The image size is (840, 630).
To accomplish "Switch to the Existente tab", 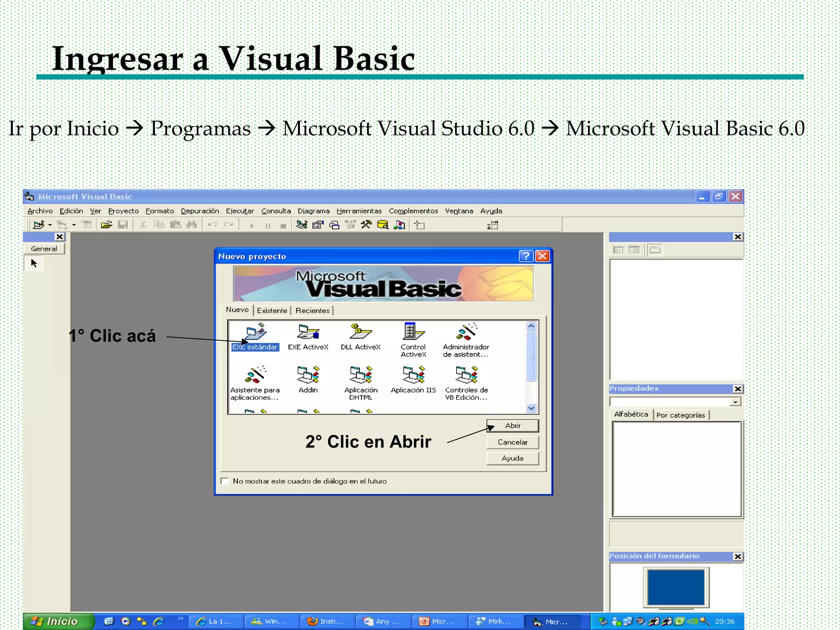I will [x=272, y=310].
